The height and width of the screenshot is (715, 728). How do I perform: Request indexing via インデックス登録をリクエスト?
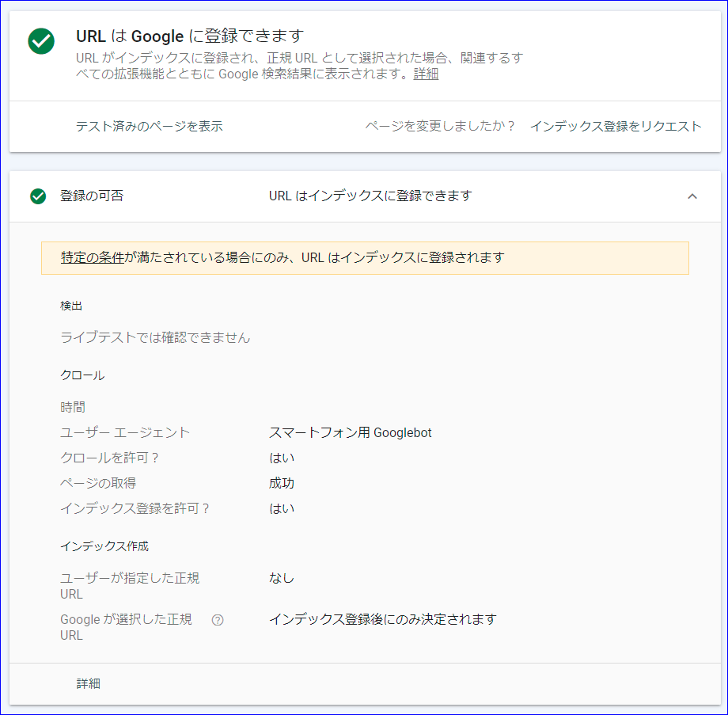(x=616, y=126)
